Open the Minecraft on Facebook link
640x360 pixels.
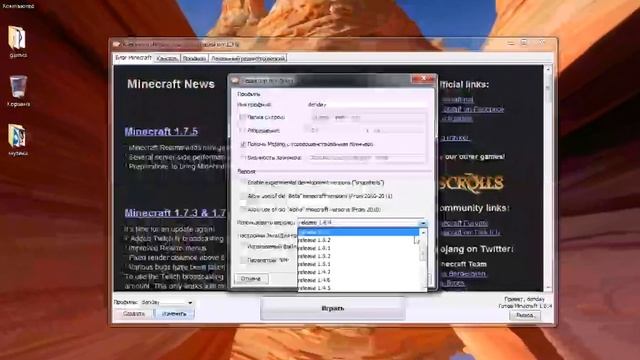pos(473,109)
